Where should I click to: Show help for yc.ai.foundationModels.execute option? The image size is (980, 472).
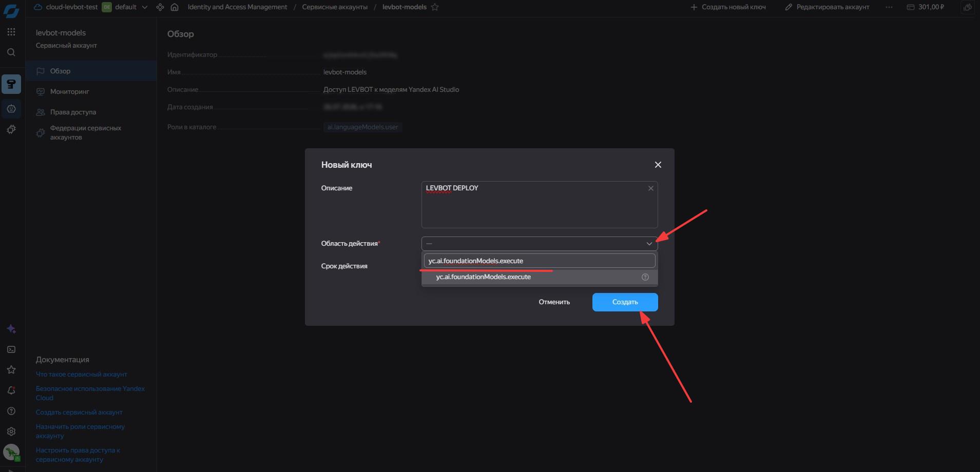(645, 277)
